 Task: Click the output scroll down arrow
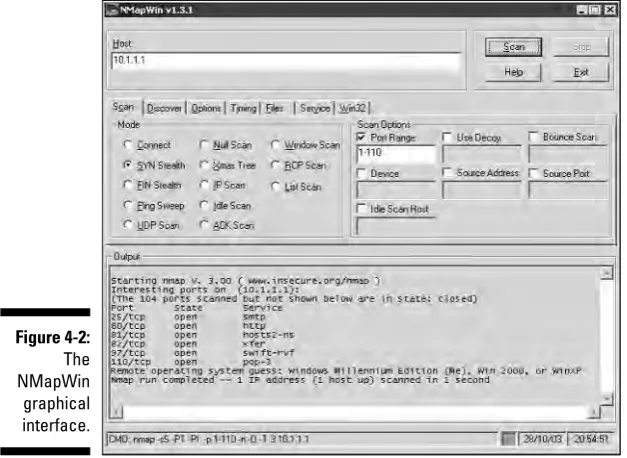[x=606, y=399]
